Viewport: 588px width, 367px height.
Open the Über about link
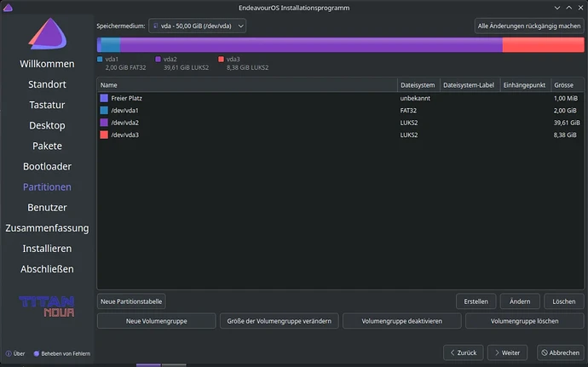coord(15,353)
